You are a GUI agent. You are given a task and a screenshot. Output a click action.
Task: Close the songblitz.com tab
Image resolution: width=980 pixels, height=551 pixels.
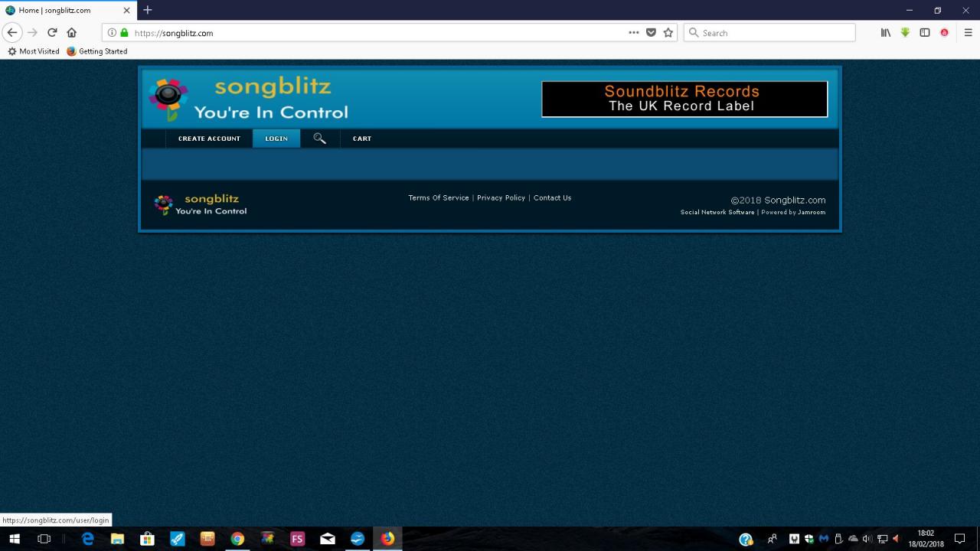[x=126, y=11]
